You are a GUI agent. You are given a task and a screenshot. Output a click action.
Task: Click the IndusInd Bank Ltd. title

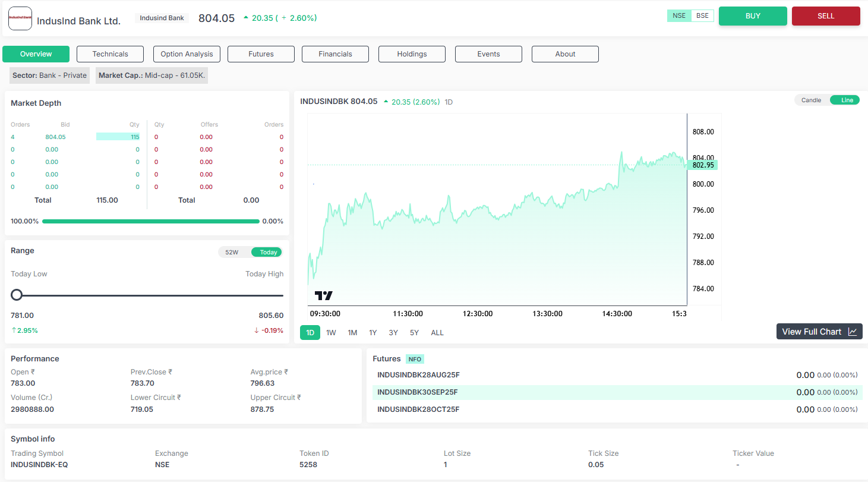(79, 21)
